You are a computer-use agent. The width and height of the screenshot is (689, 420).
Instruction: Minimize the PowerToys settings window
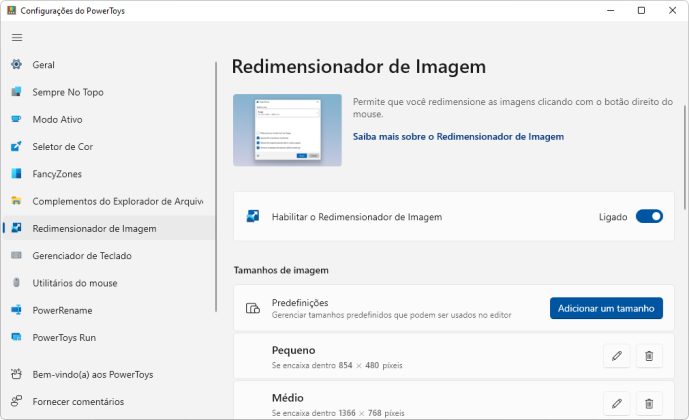pos(610,10)
